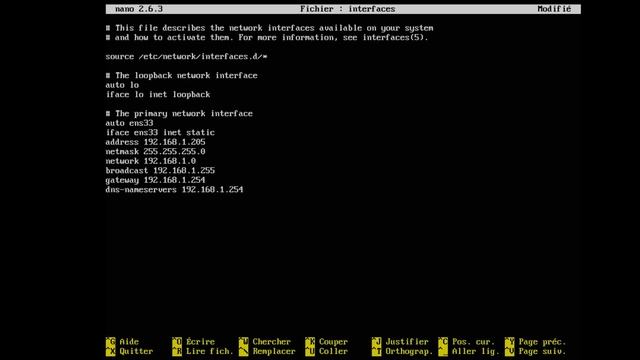Click the '# This file describes' comment line
This screenshot has width=640, height=360.
[269, 28]
